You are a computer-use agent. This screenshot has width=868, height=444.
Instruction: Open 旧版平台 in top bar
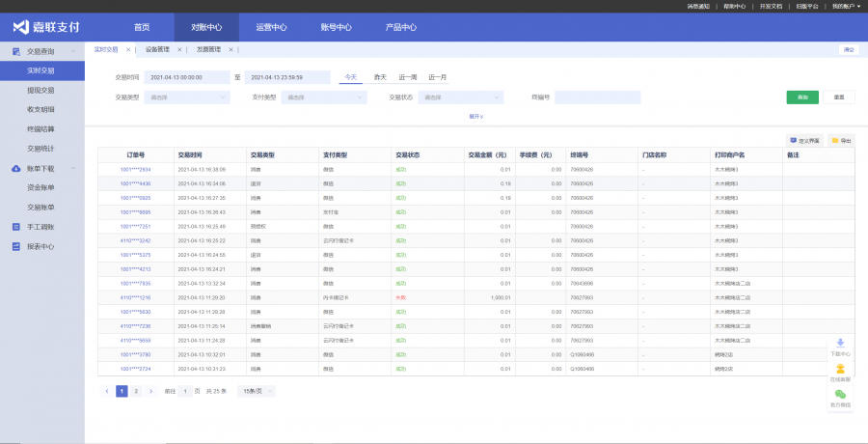(807, 6)
